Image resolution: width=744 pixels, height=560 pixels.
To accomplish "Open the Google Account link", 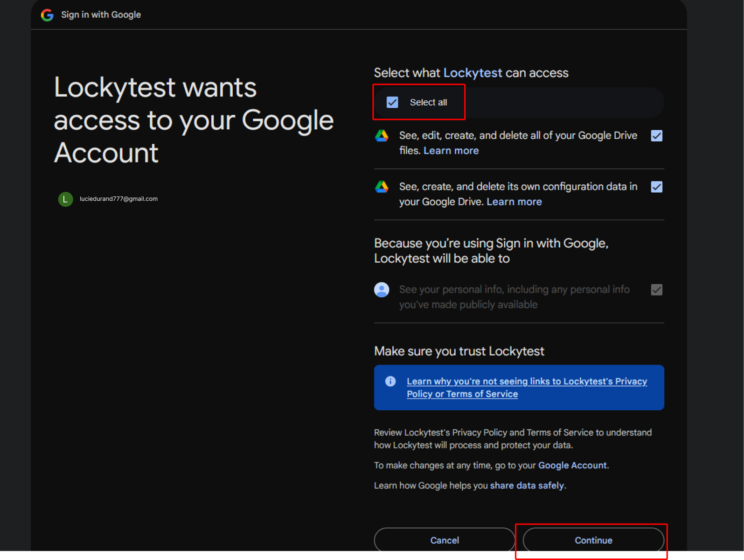I will click(x=572, y=465).
